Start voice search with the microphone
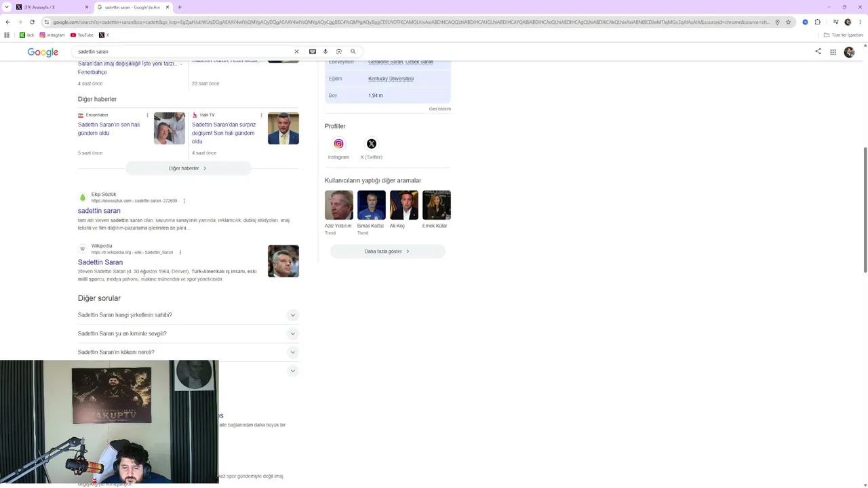The height and width of the screenshot is (488, 868). [325, 52]
